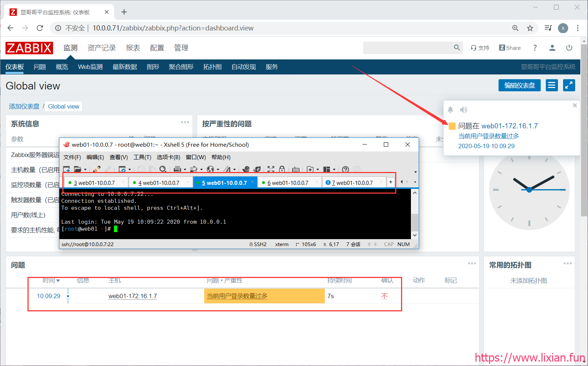Expand the 系统信息 widget three-dot menu

[185, 122]
